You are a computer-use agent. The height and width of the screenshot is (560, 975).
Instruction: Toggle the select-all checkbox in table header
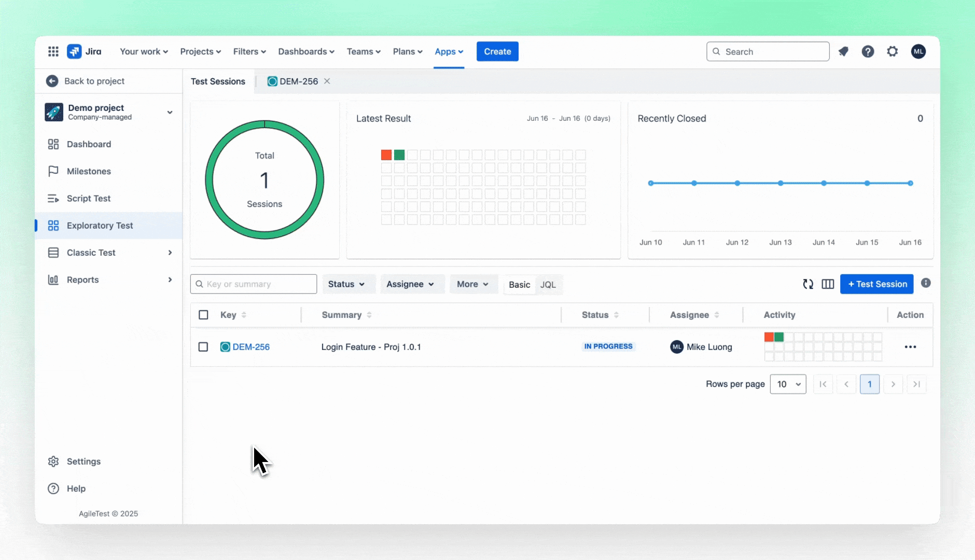pyautogui.click(x=203, y=315)
